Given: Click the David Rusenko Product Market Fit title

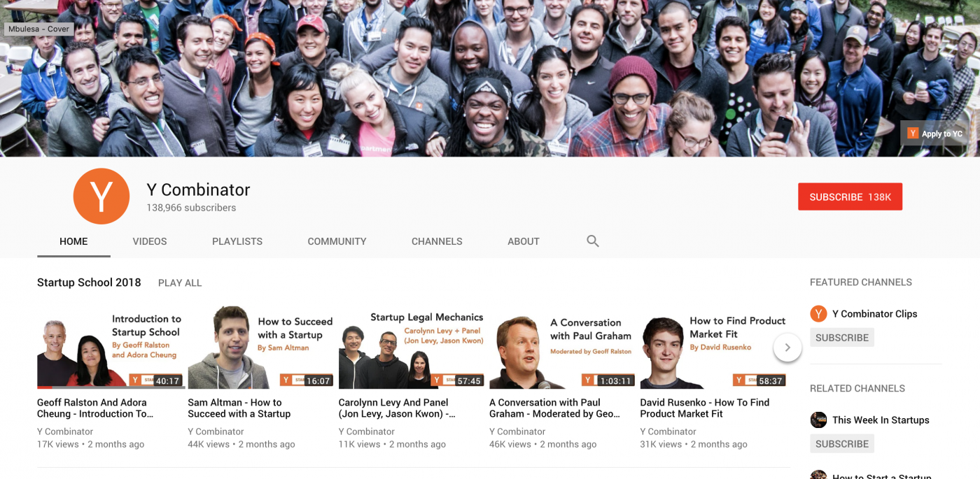Looking at the screenshot, I should coord(704,409).
